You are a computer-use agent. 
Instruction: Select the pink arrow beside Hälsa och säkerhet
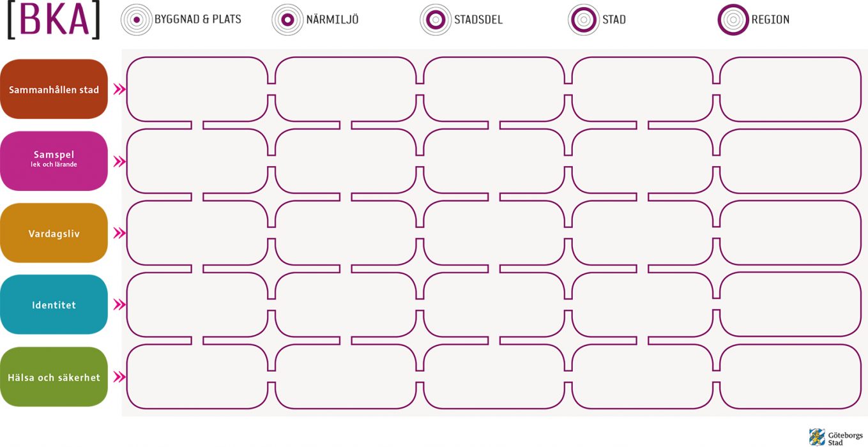(119, 377)
